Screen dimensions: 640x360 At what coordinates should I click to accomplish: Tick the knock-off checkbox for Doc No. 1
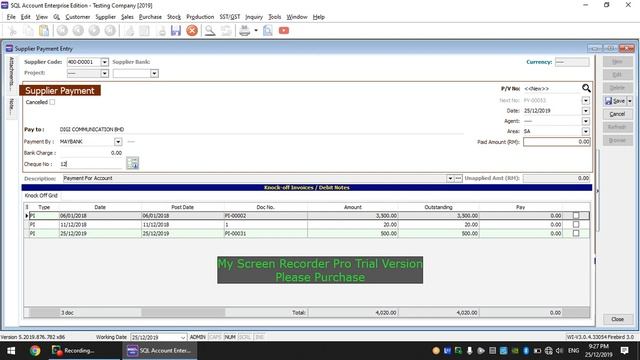click(x=576, y=224)
